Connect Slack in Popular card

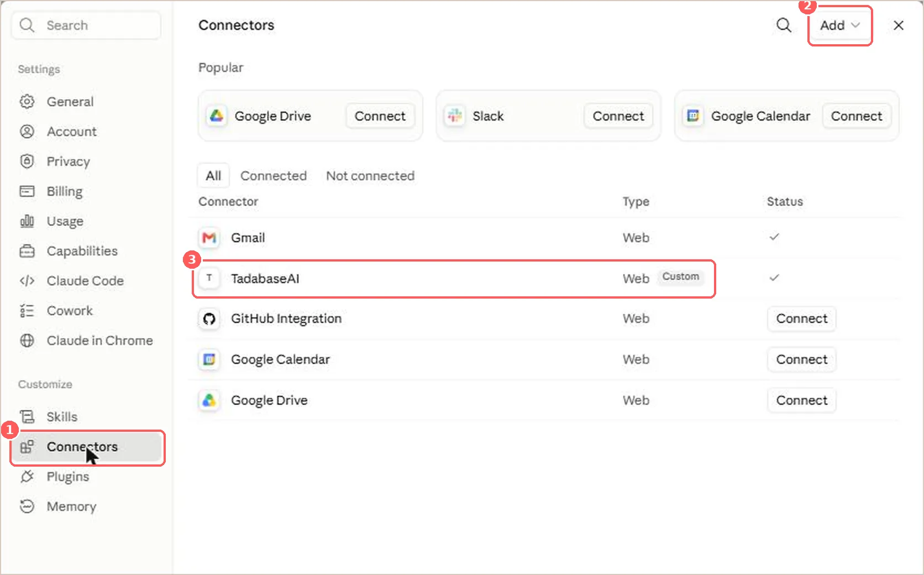point(618,116)
